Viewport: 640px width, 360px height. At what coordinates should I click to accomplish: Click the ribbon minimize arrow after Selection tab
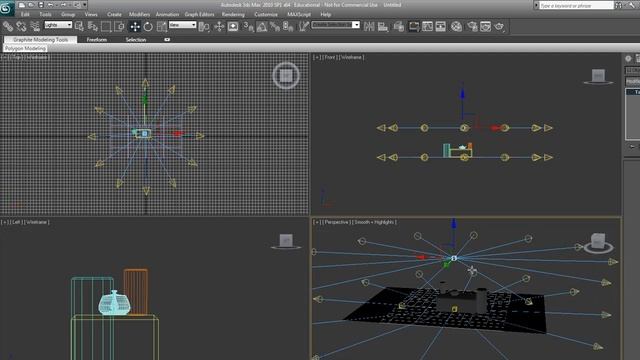click(167, 40)
